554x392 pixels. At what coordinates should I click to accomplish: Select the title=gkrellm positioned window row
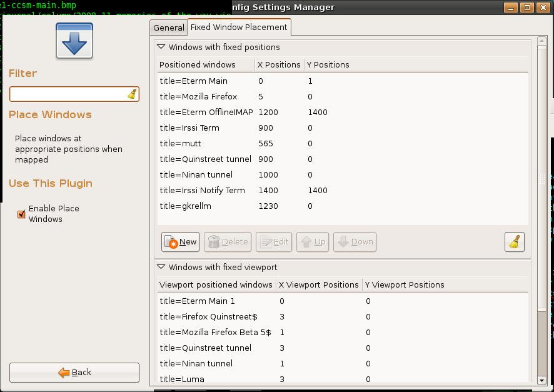point(185,206)
